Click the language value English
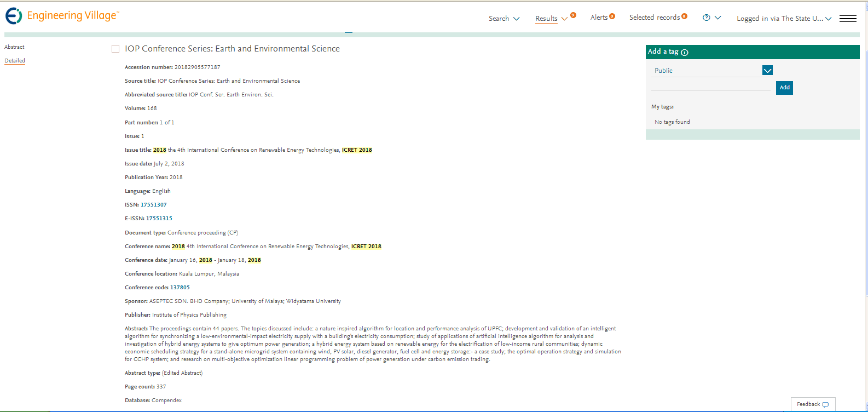The height and width of the screenshot is (412, 868). click(161, 191)
